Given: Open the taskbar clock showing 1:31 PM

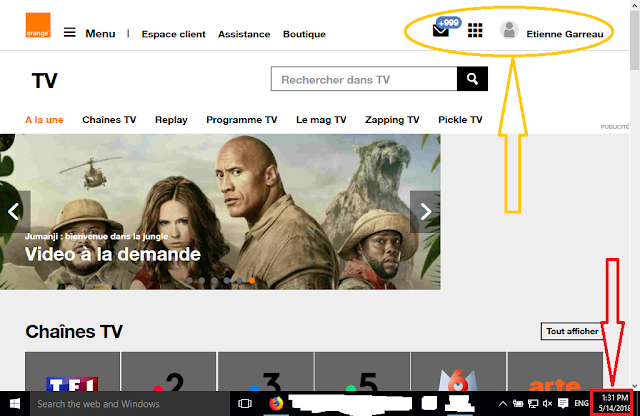Looking at the screenshot, I should point(612,403).
